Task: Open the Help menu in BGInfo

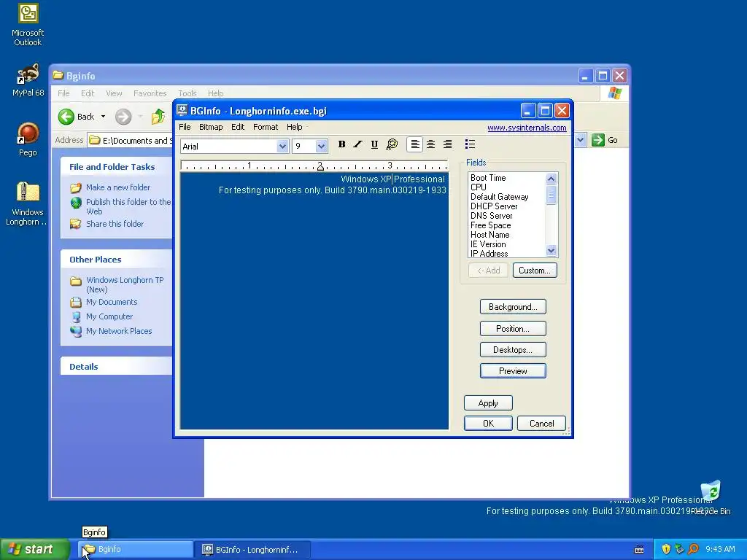Action: (x=295, y=127)
